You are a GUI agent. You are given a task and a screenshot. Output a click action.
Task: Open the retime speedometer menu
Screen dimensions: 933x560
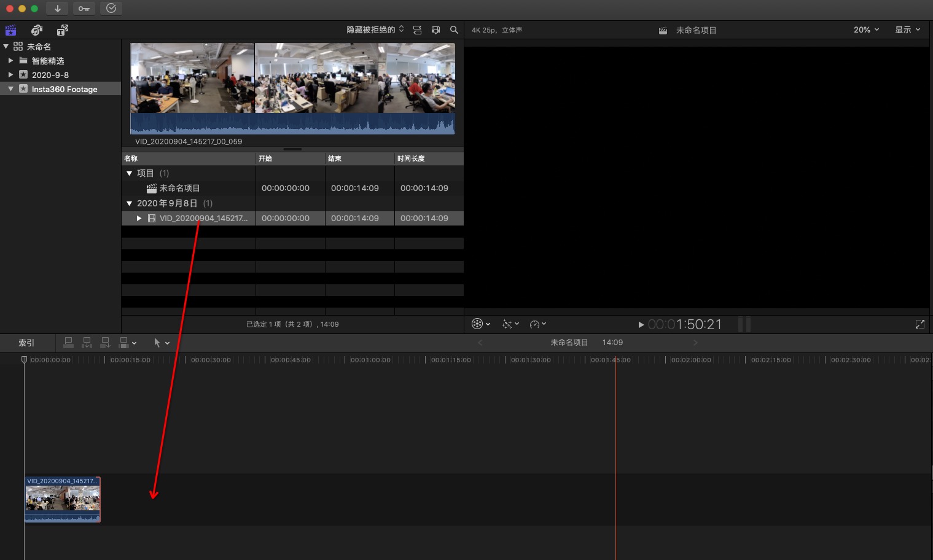(534, 324)
